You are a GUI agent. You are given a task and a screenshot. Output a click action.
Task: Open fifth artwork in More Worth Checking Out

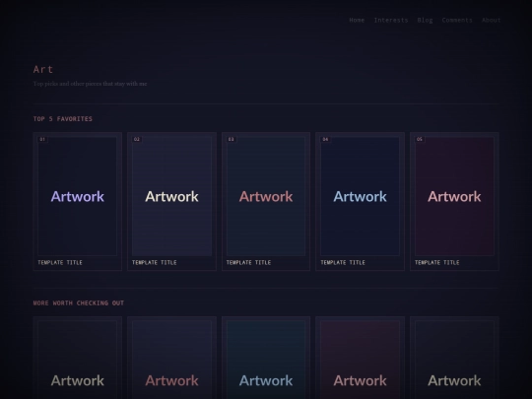coord(454,358)
